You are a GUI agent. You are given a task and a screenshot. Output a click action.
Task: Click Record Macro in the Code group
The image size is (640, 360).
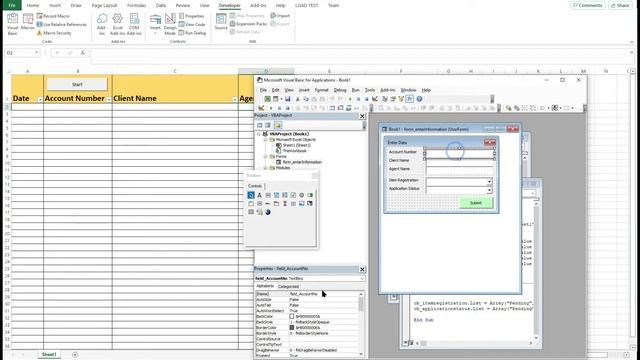tap(53, 16)
